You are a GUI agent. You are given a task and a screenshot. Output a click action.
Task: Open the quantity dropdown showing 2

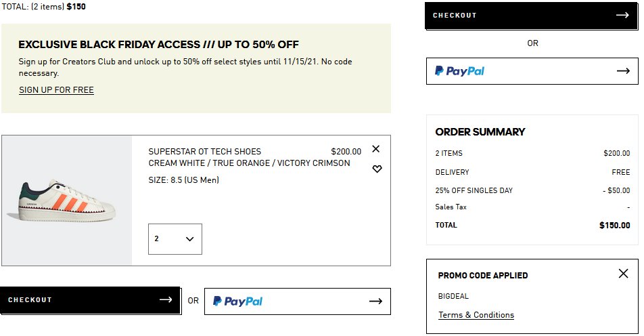(175, 239)
